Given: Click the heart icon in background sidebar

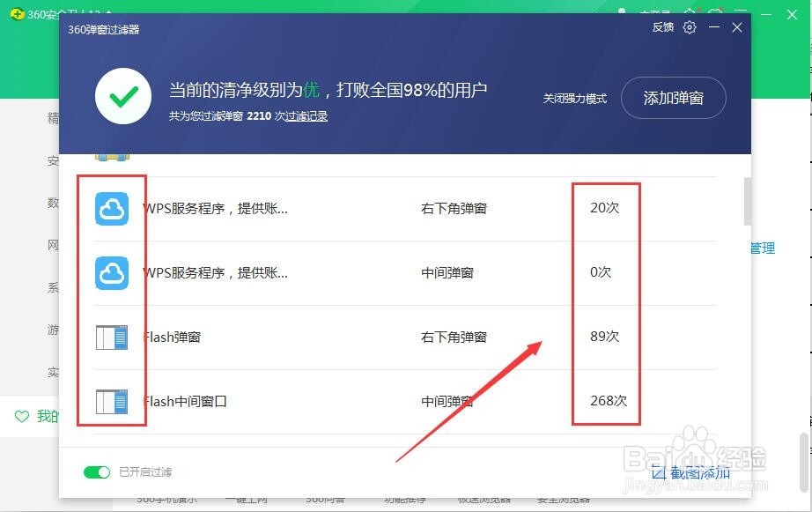Looking at the screenshot, I should pos(22,416).
